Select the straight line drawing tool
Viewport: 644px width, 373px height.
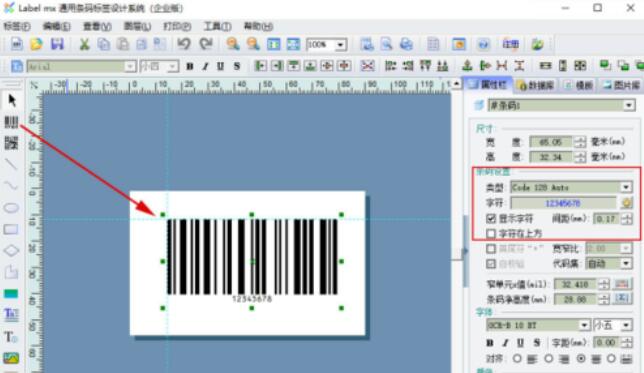pyautogui.click(x=11, y=164)
